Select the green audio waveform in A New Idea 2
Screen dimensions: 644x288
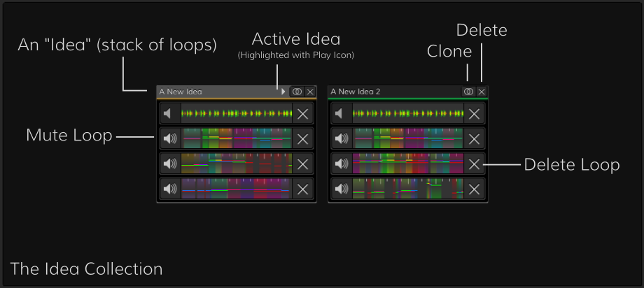coord(408,114)
